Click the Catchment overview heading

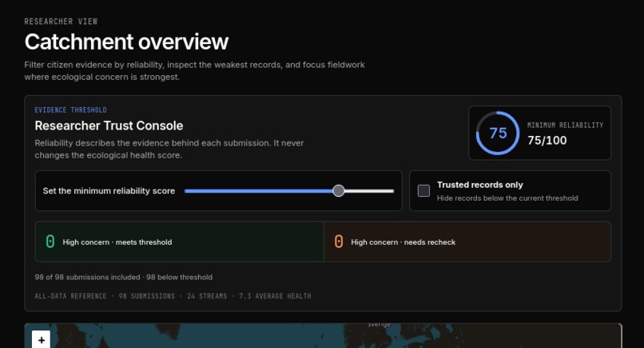(x=126, y=42)
